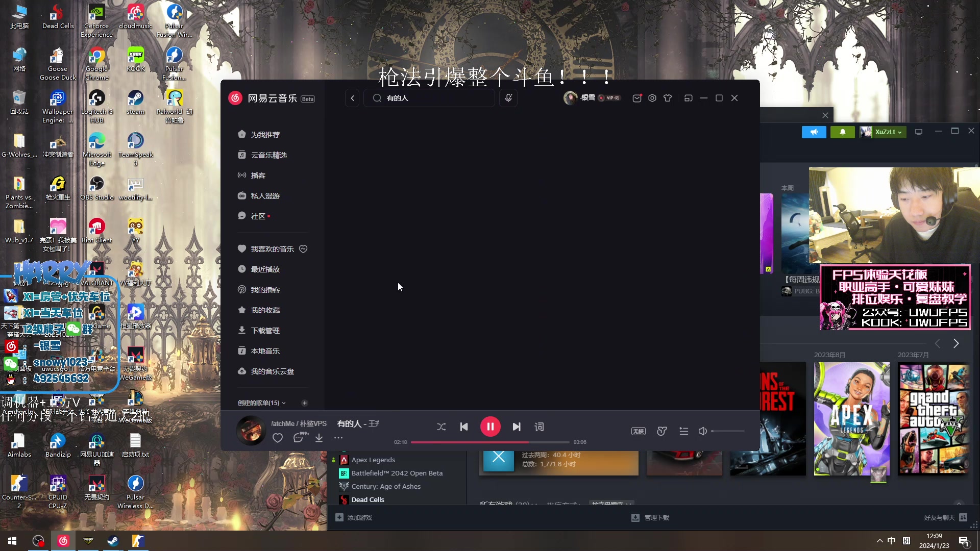Open the messages mailbox

[x=637, y=98]
